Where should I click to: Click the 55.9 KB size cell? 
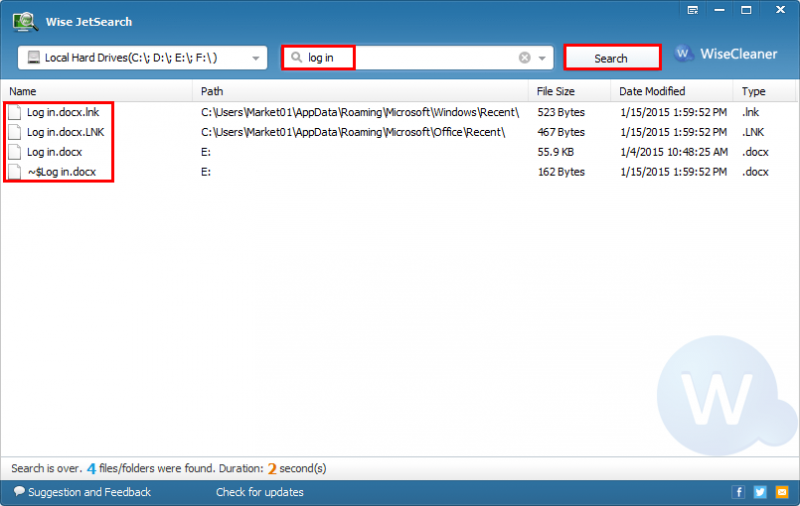pyautogui.click(x=556, y=152)
